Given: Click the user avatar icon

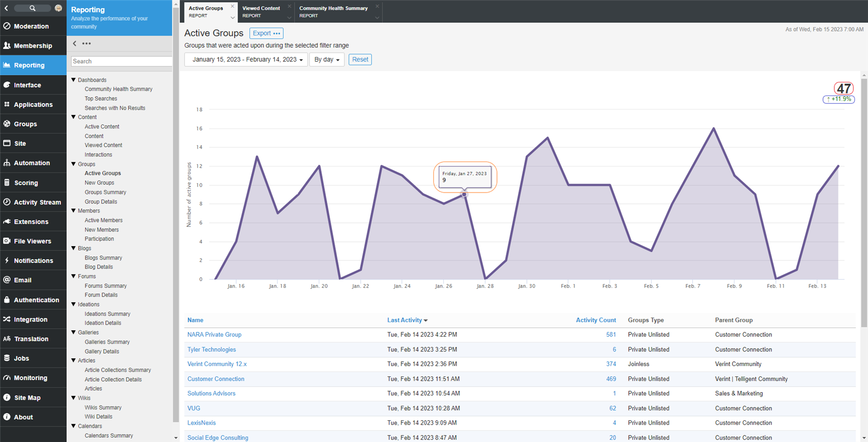Looking at the screenshot, I should click(x=59, y=8).
